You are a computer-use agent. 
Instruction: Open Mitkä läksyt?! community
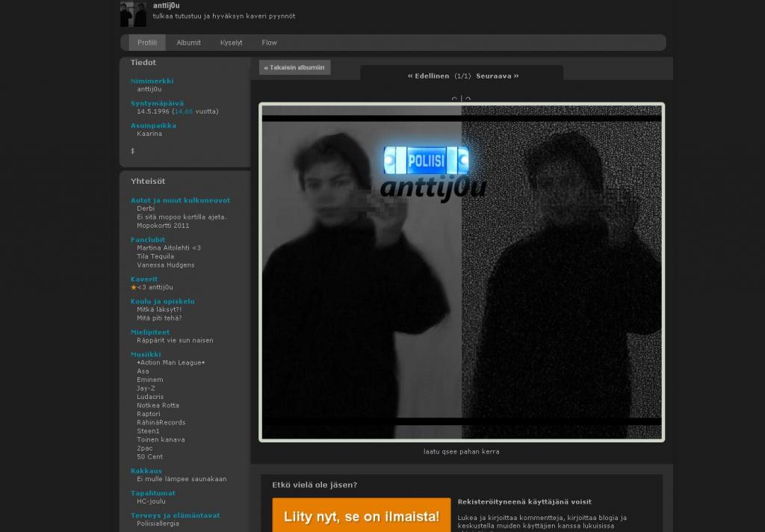(159, 309)
